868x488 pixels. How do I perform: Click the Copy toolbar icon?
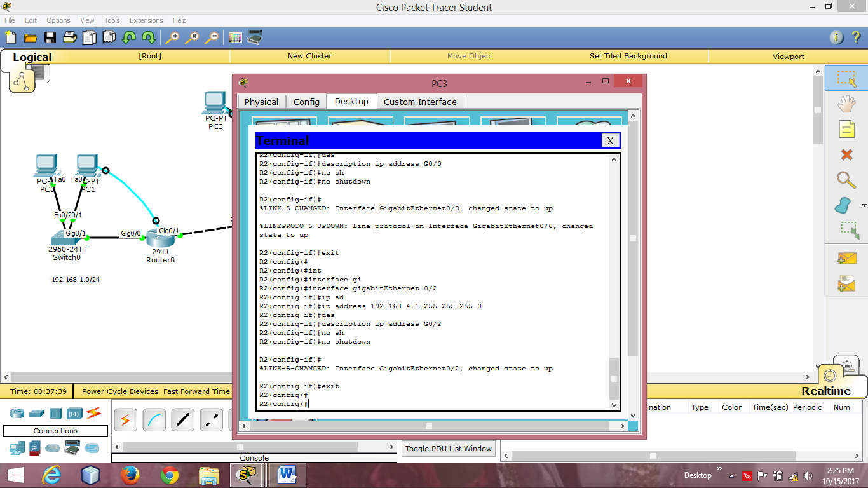(90, 37)
